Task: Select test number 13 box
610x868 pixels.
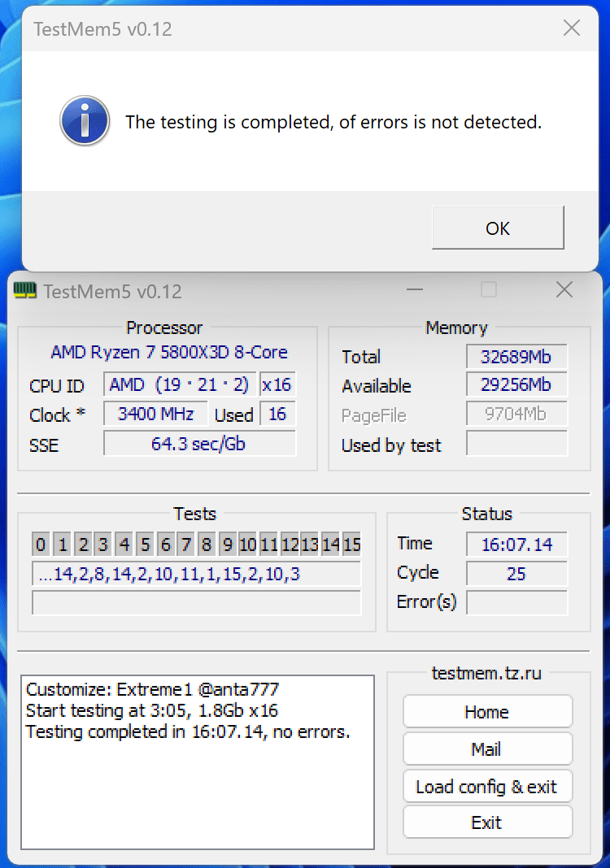Action: [310, 545]
